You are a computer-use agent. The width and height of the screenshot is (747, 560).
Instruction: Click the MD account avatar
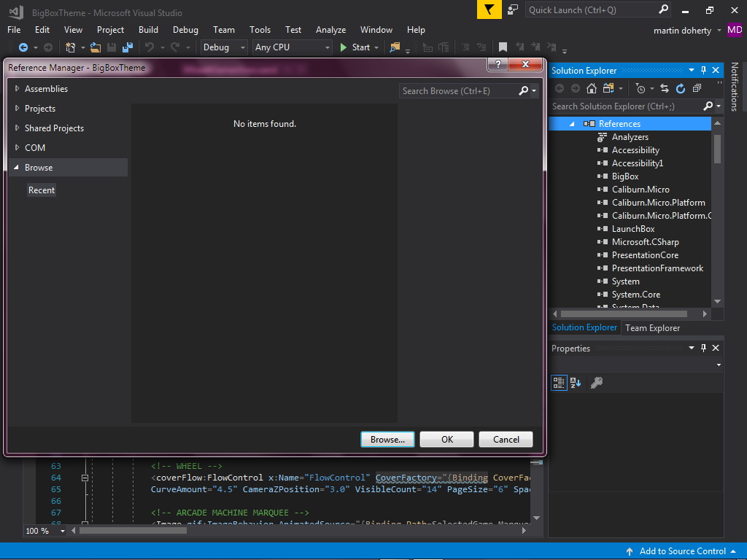(x=735, y=30)
